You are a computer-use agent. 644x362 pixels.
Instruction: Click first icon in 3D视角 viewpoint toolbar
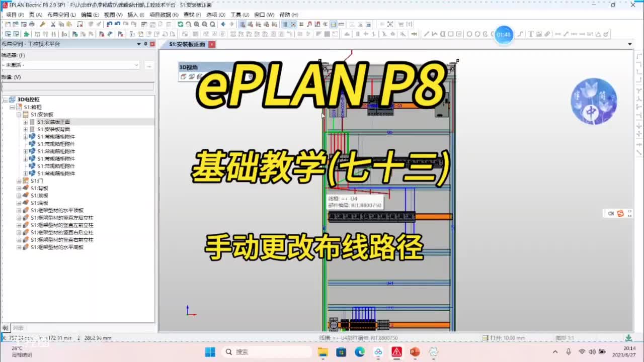tap(184, 76)
